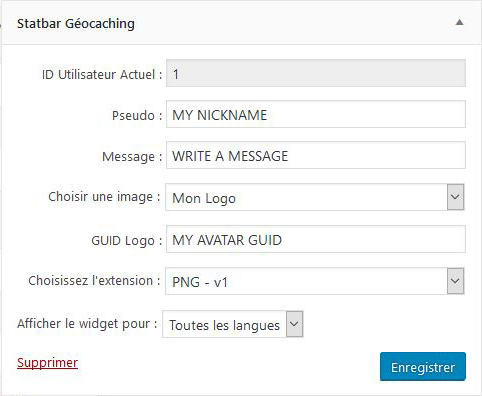This screenshot has width=482, height=396.
Task: Open the Toutes les langues dropdown
Action: pyautogui.click(x=233, y=324)
